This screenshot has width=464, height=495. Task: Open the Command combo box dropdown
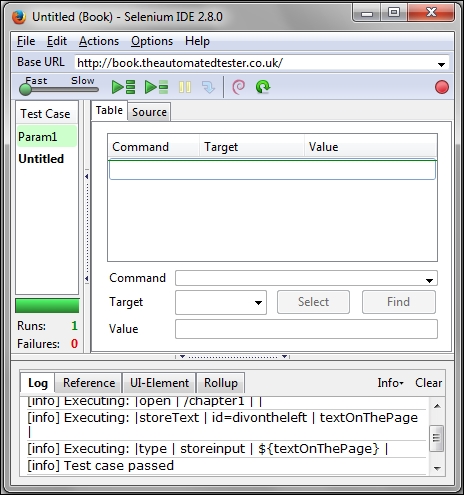tap(429, 281)
